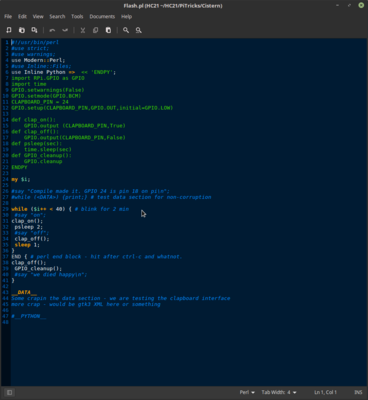Click the INS insert mode indicator
368x400 pixels.
click(x=358, y=392)
